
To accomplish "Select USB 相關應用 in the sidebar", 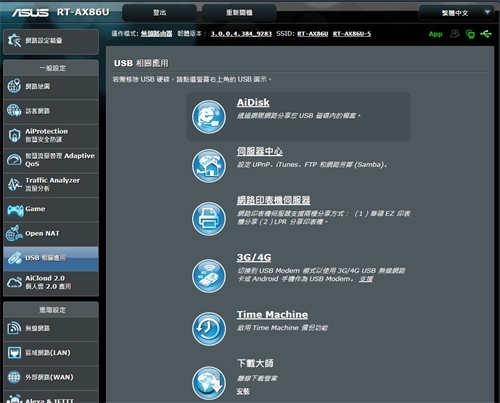I will pos(51,258).
